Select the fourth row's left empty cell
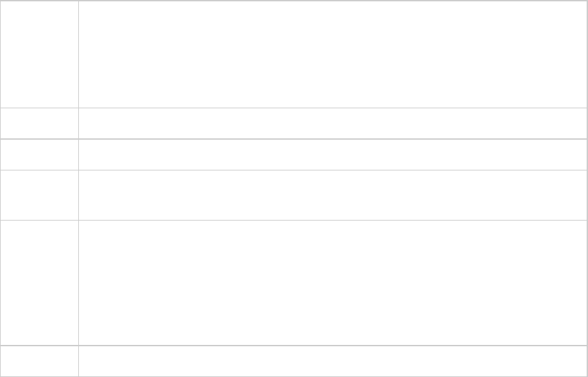 tap(39, 195)
